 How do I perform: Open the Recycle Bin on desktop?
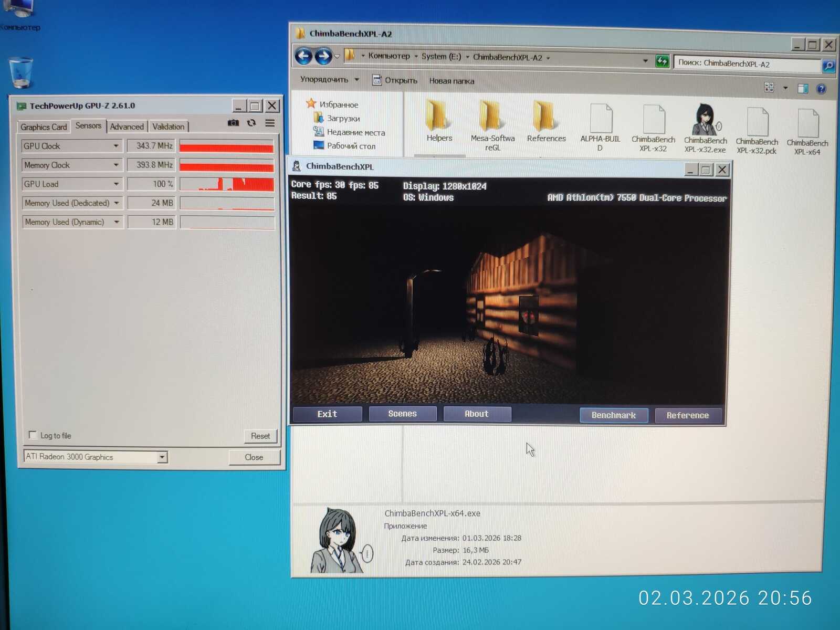[21, 72]
